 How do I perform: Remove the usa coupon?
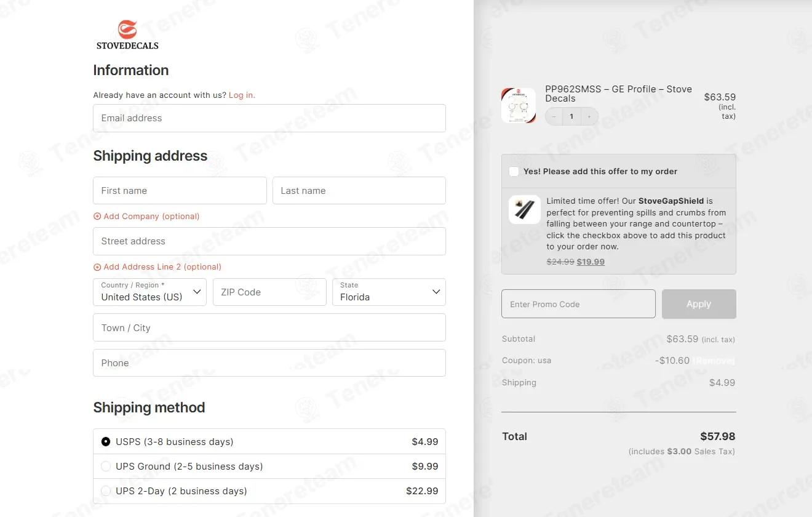[714, 361]
